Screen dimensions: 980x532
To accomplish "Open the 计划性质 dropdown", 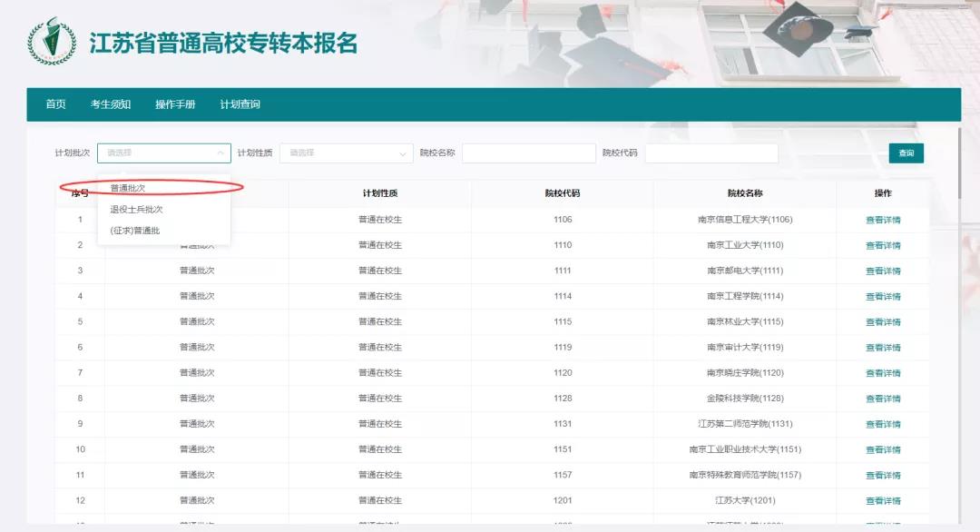I will (346, 153).
